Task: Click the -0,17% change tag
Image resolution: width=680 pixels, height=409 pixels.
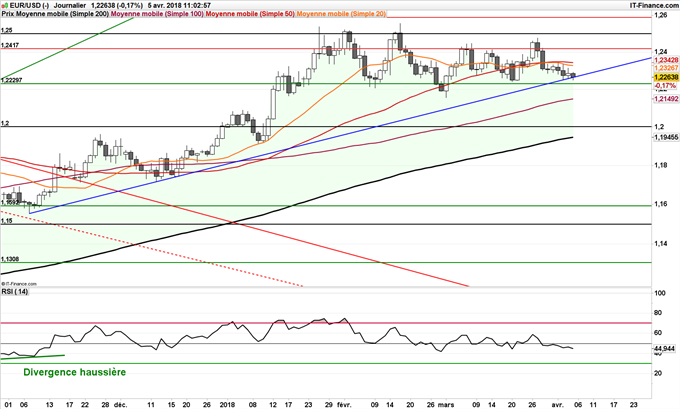Action: click(x=665, y=86)
